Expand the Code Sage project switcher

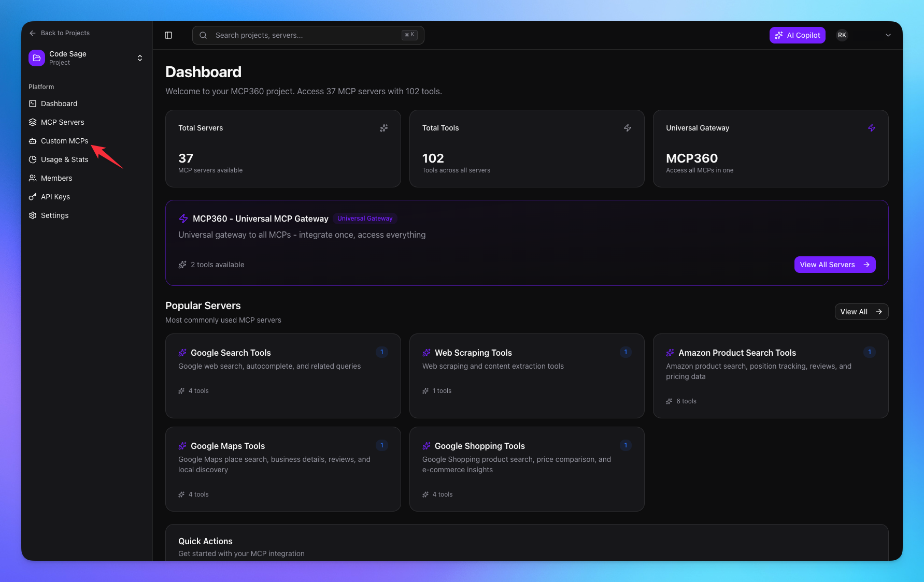(x=140, y=58)
